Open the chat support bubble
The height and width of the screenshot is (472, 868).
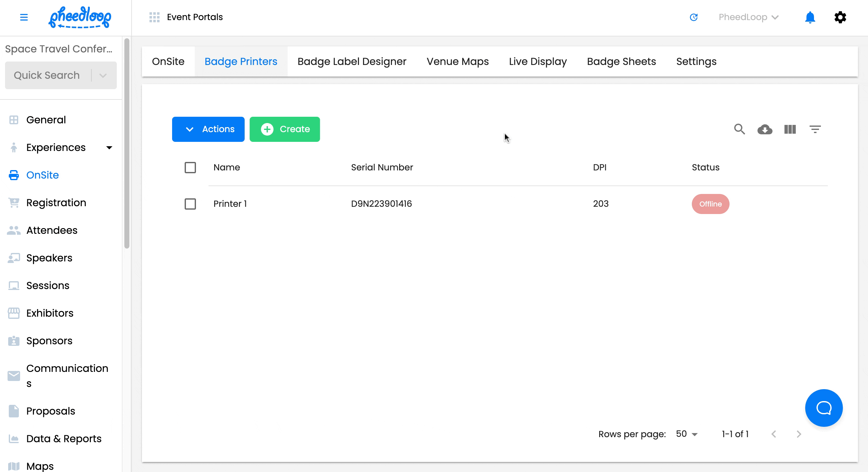(x=823, y=408)
